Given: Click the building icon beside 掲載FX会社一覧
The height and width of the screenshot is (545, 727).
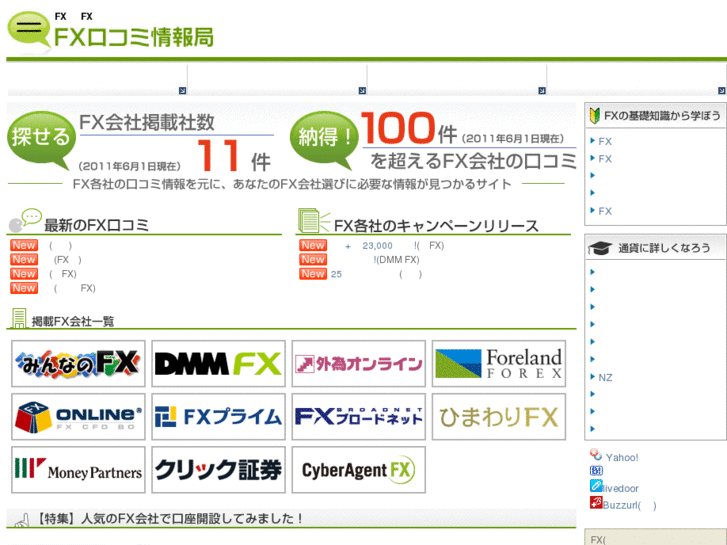Looking at the screenshot, I should [19, 318].
